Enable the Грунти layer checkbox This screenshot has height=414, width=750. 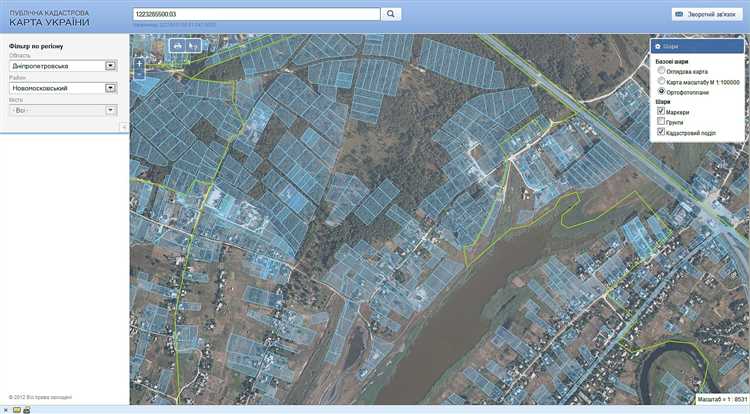(661, 122)
